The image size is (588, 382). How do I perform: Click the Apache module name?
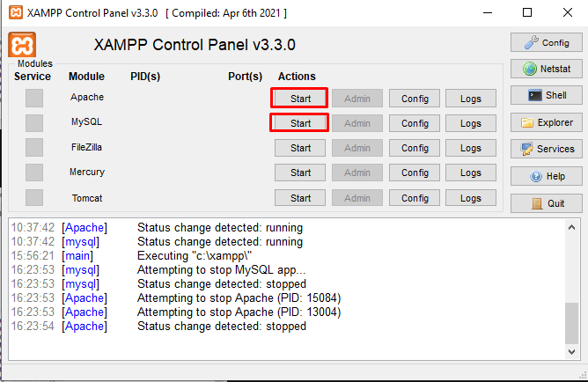coord(87,97)
